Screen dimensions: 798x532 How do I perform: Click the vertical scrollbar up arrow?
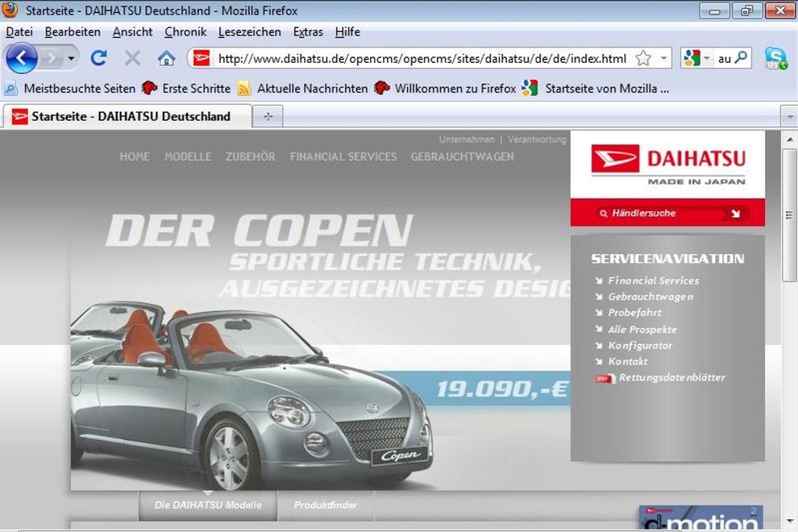[x=789, y=139]
